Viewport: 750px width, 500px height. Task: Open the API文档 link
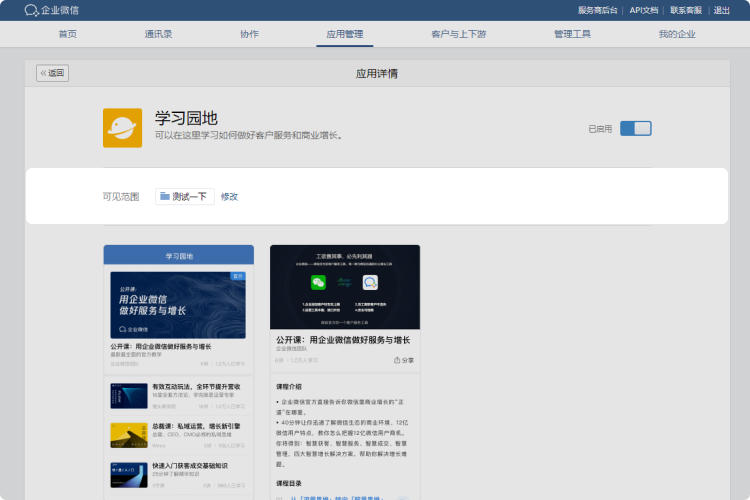(643, 10)
